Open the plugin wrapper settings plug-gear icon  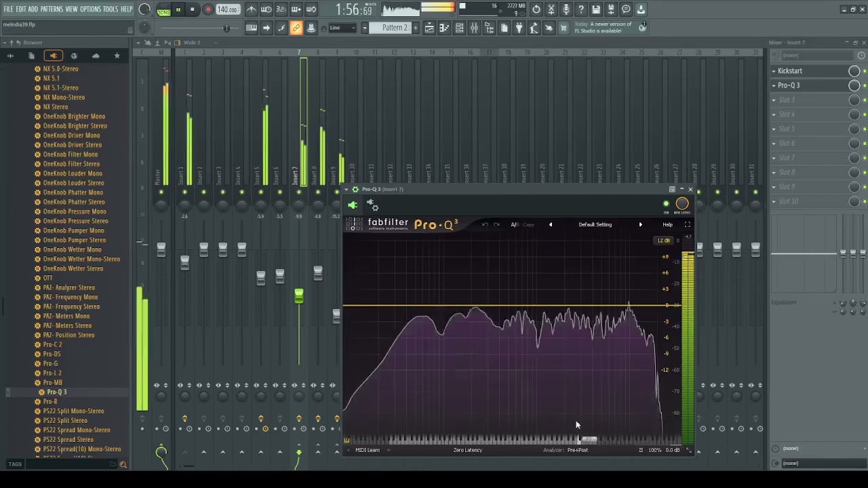point(372,205)
